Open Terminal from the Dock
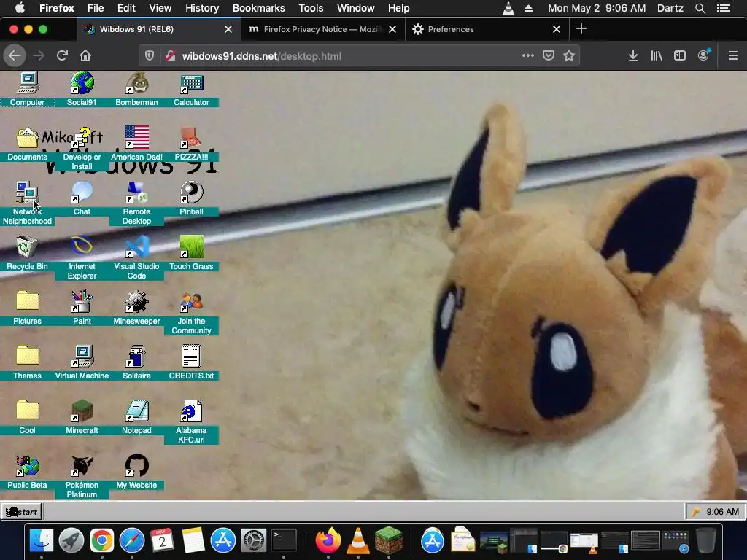This screenshot has height=560, width=747. coord(284,540)
